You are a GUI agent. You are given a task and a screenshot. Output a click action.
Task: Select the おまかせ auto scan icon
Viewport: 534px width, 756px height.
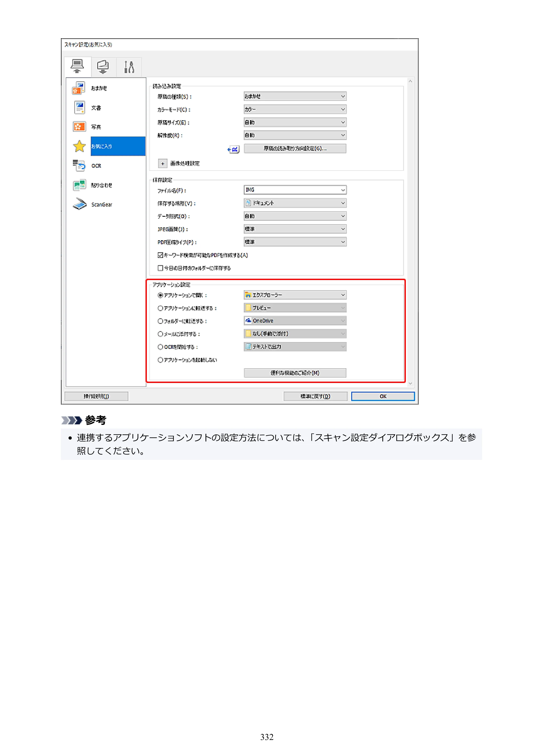(x=79, y=88)
